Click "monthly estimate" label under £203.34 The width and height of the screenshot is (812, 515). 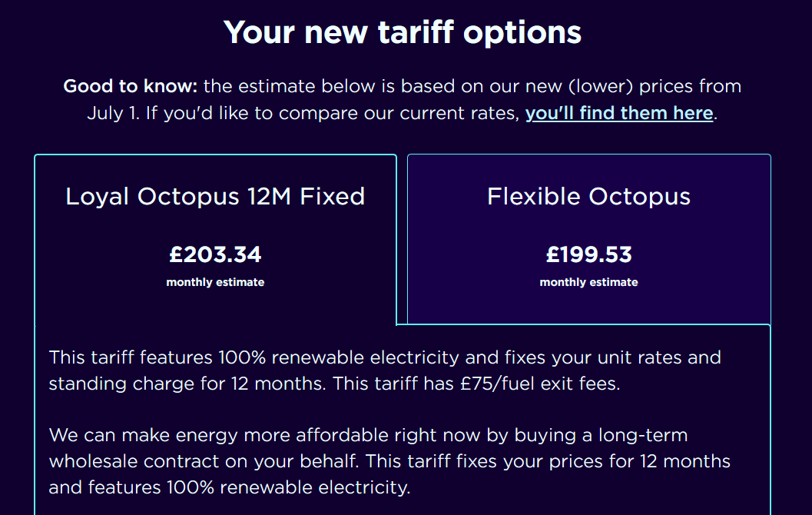point(215,282)
